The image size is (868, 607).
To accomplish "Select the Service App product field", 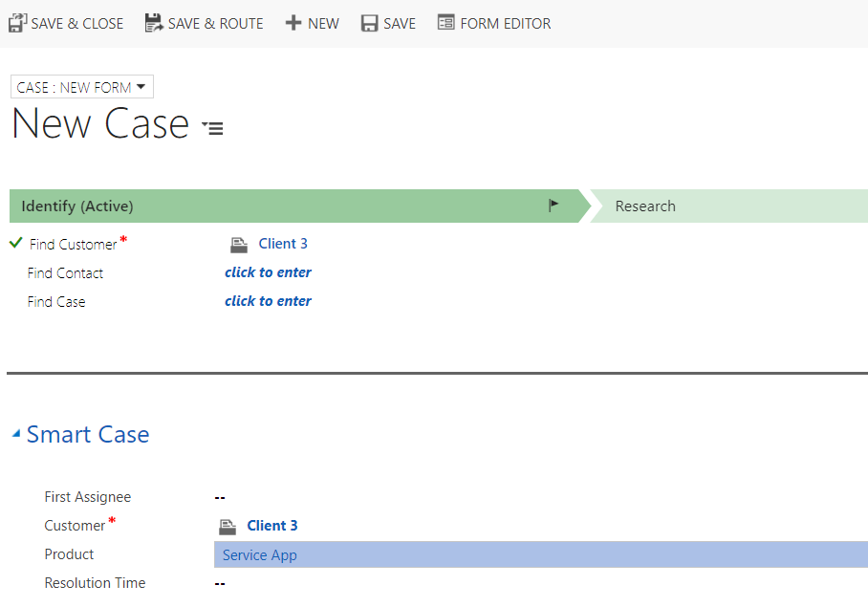I will click(x=541, y=554).
